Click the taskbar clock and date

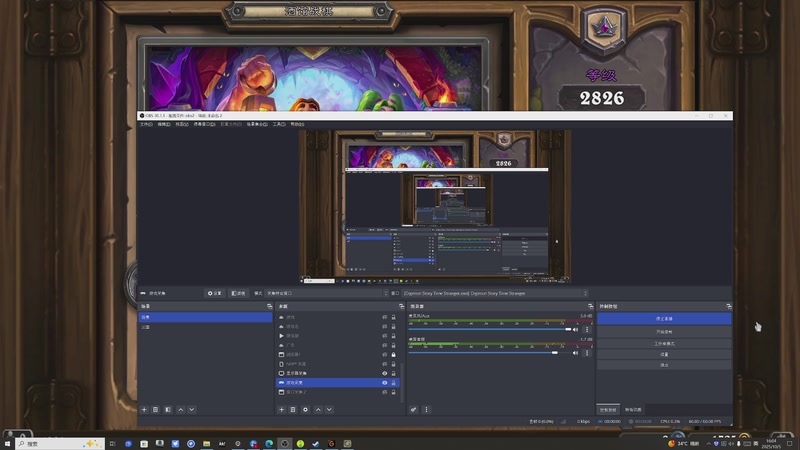click(x=772, y=444)
